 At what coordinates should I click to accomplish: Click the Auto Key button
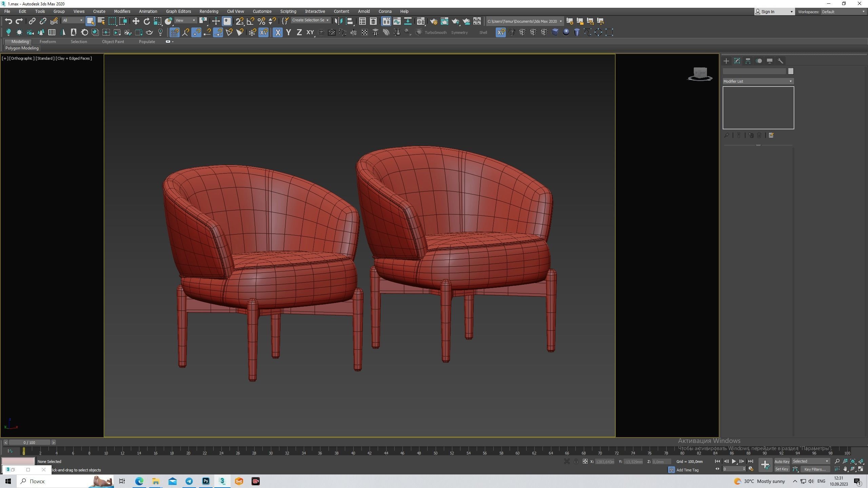782,461
